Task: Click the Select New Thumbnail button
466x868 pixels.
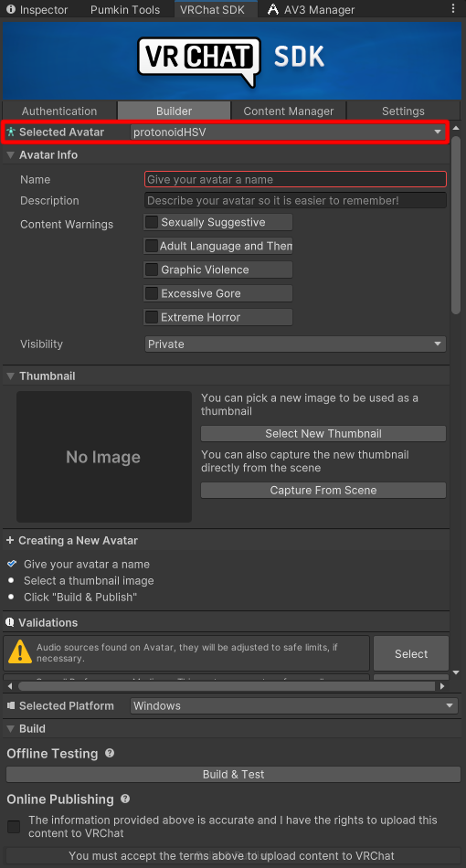Action: coord(323,433)
